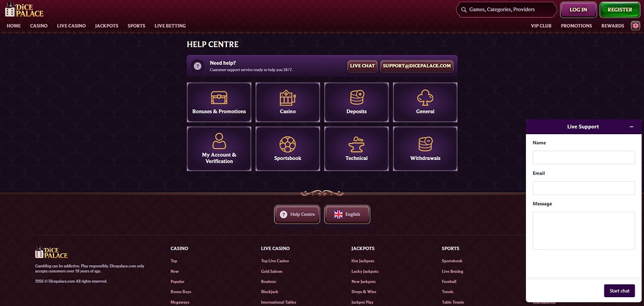Click the treasure chest Bonuses & Promotions icon
Viewport: 644px width, 306px height.
219,98
